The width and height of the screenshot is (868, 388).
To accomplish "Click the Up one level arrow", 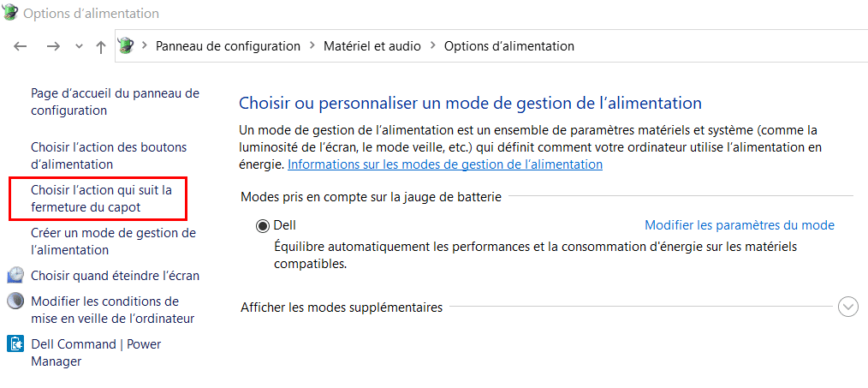I will (x=101, y=47).
